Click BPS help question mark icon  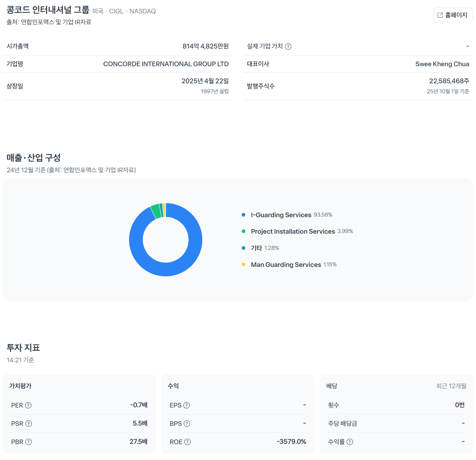pos(187,423)
